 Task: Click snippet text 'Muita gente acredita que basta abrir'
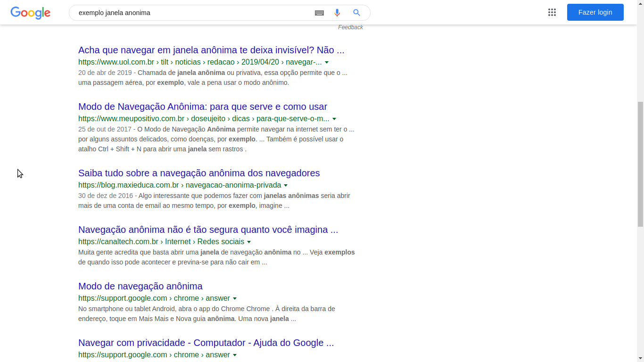(132, 252)
